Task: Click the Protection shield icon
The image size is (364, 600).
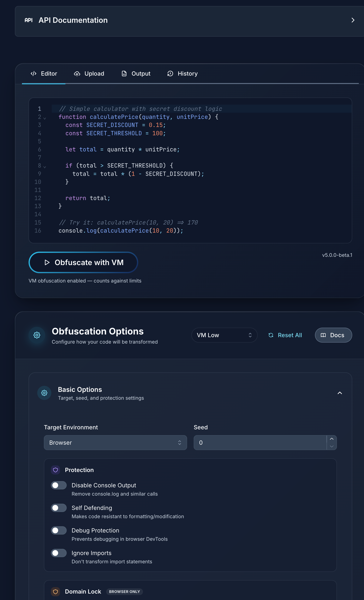Action: [x=55, y=470]
